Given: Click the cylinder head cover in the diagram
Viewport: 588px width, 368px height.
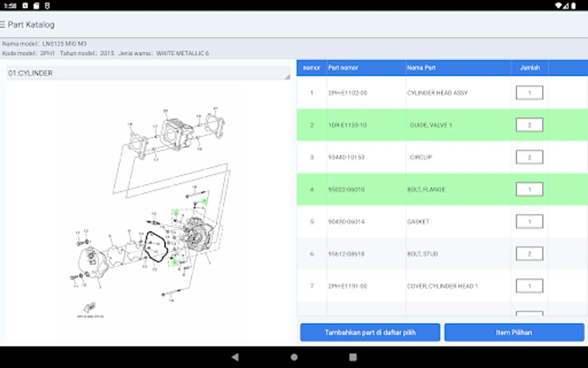Looking at the screenshot, I should coord(93,262).
